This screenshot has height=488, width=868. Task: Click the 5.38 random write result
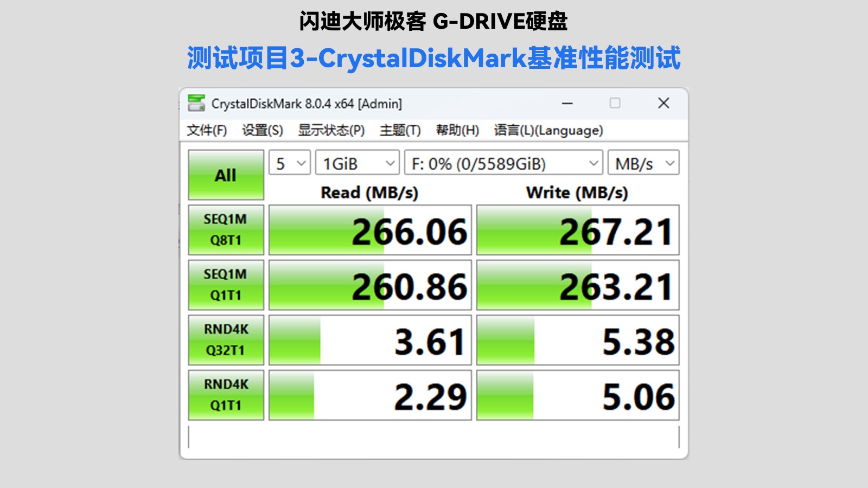[578, 340]
